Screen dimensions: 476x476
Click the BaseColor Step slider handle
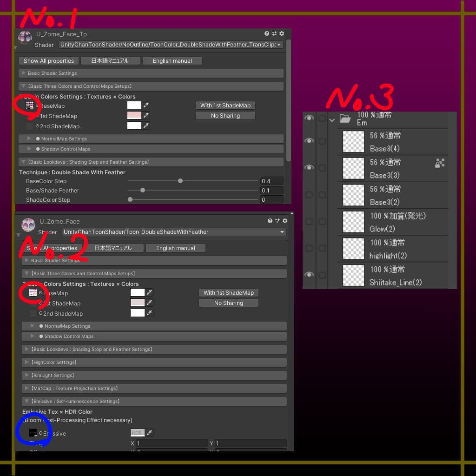pyautogui.click(x=180, y=181)
